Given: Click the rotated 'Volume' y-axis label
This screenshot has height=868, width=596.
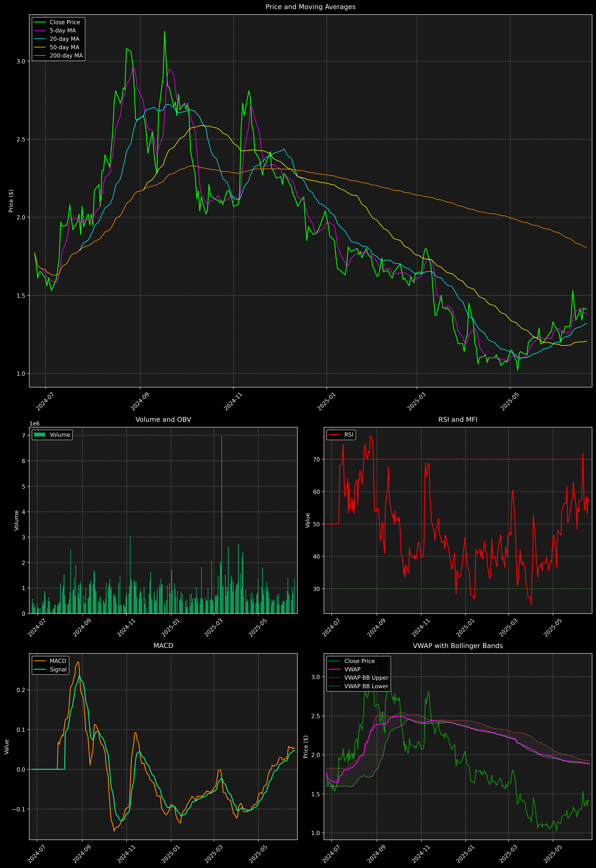Looking at the screenshot, I should coord(16,520).
